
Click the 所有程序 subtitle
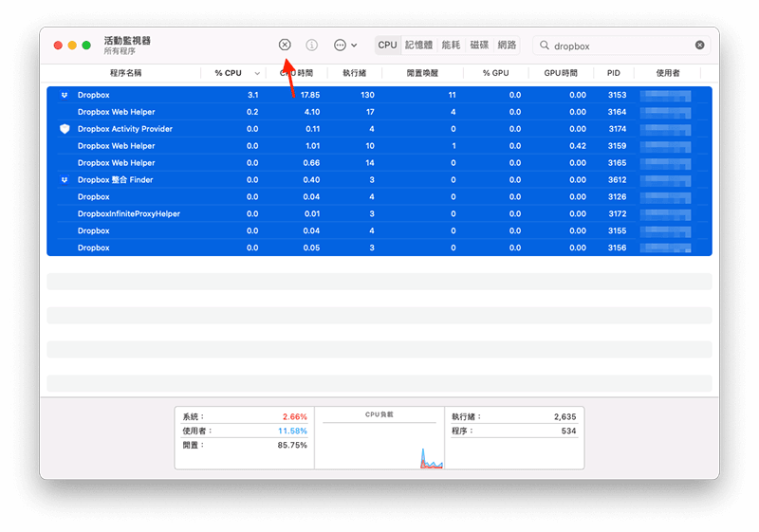coord(120,51)
